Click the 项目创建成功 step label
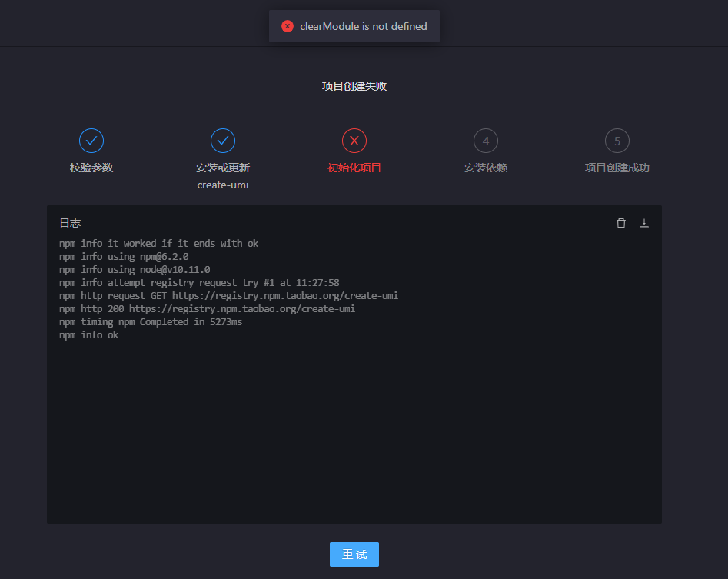Screen dimensions: 728x579 [x=617, y=167]
